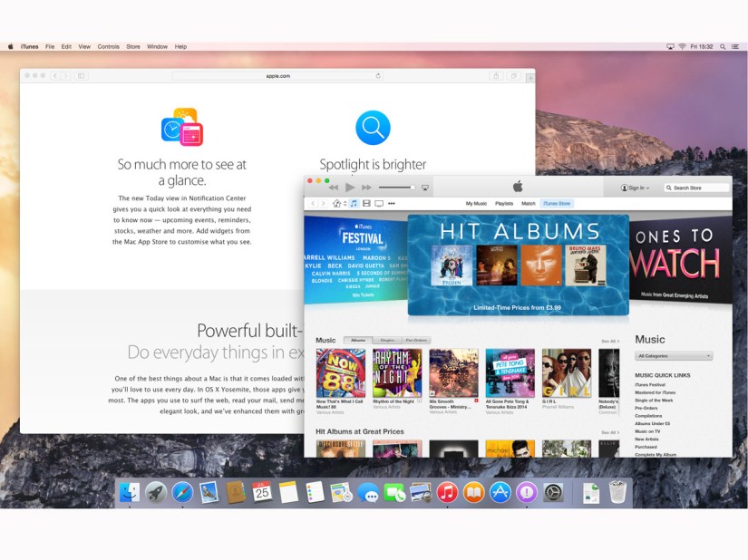Open Notification Center icon in menu bar
This screenshot has height=560, width=748.
pos(735,47)
